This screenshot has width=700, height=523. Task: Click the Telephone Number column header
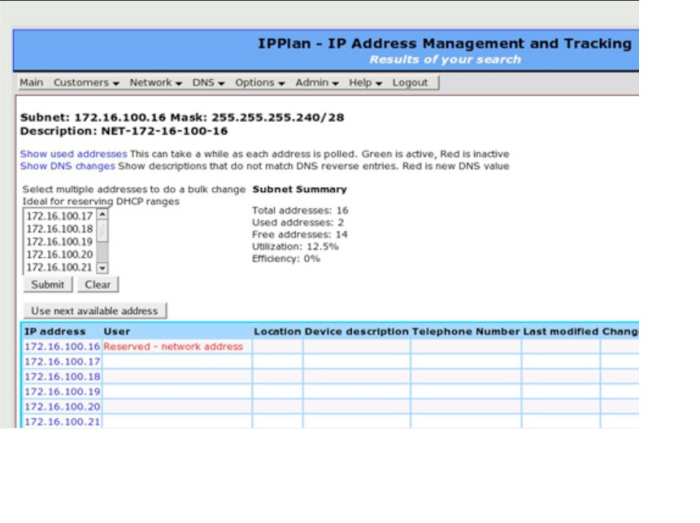coord(466,332)
